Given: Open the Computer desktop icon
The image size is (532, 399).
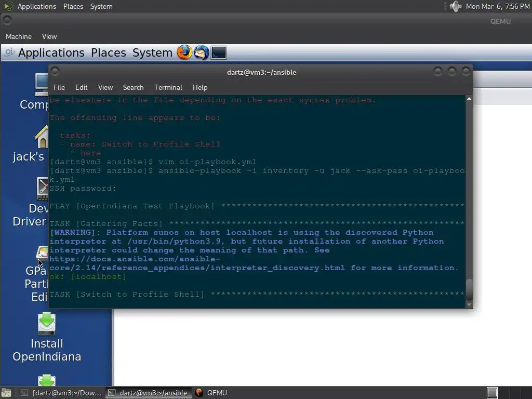Looking at the screenshot, I should [34, 91].
